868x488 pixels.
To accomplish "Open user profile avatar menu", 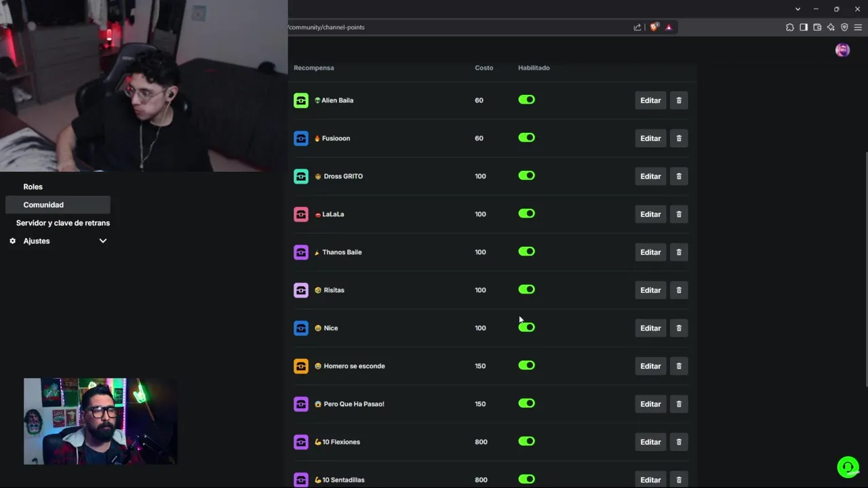I will 842,50.
